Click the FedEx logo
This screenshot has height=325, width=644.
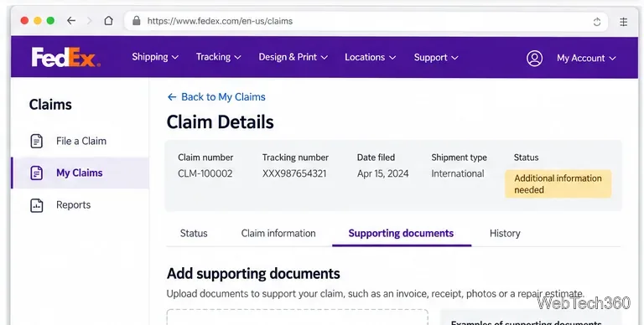65,57
